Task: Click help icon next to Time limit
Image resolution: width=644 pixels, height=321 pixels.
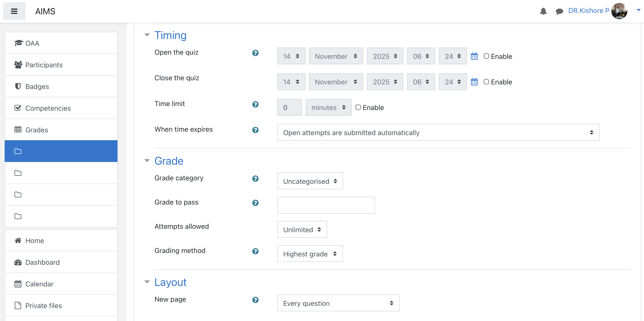Action: pyautogui.click(x=255, y=104)
